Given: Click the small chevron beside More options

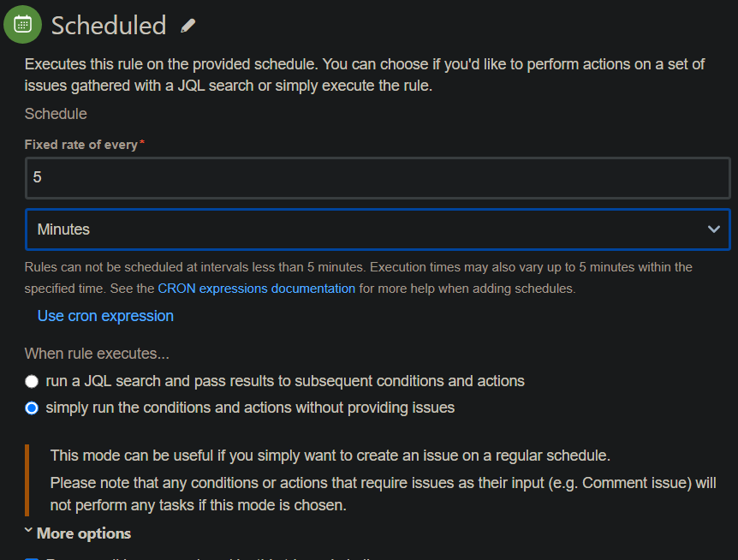Looking at the screenshot, I should click(x=28, y=530).
